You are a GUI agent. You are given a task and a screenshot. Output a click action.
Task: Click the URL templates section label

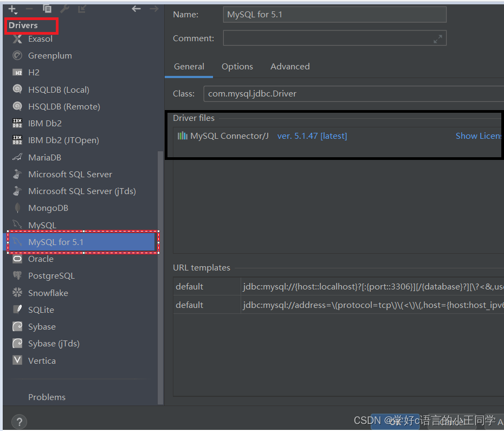point(202,268)
